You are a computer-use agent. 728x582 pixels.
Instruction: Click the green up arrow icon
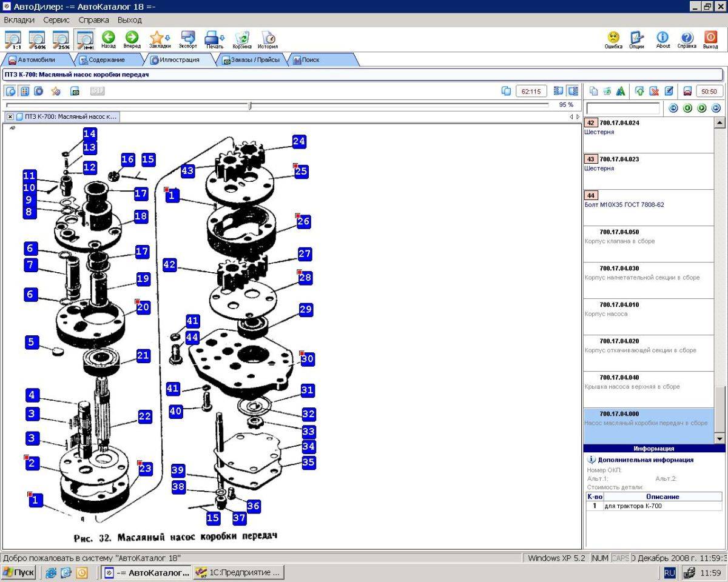point(639,91)
